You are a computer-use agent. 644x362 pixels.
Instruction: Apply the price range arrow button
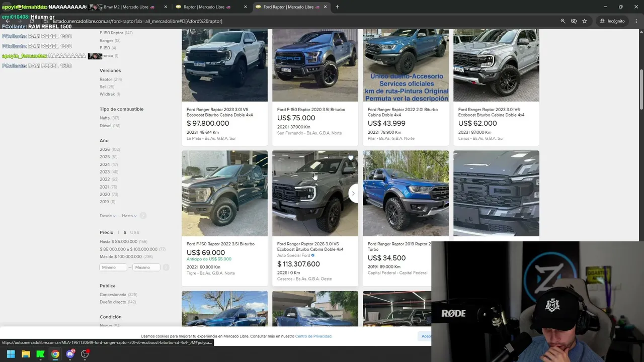click(x=166, y=267)
